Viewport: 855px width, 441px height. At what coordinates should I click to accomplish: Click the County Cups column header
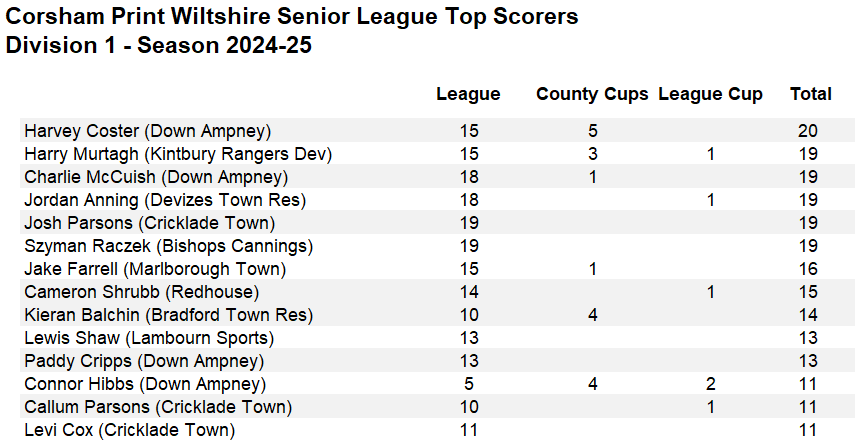[x=592, y=94]
